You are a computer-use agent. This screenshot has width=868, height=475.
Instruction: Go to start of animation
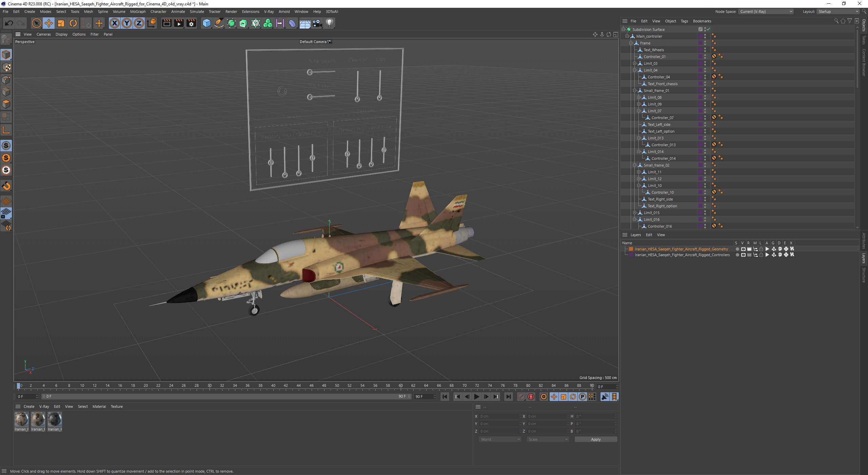click(445, 397)
